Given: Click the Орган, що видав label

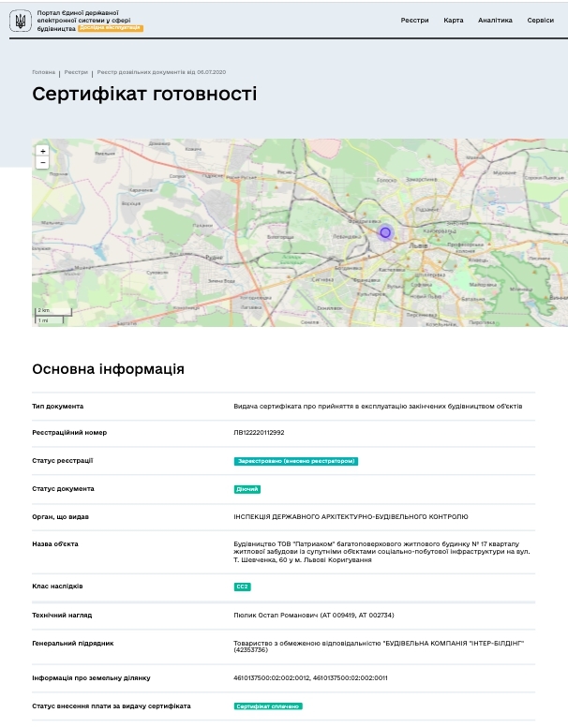Looking at the screenshot, I should point(60,517).
